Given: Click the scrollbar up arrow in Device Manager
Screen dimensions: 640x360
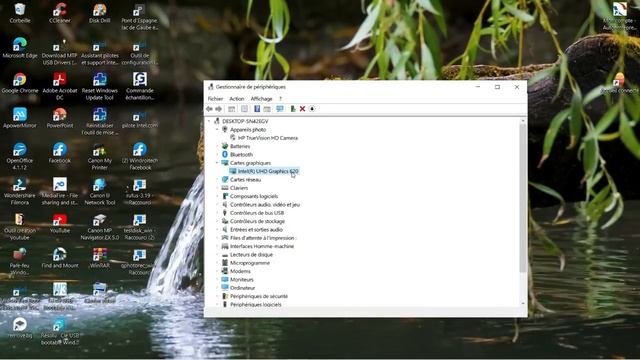Looking at the screenshot, I should (523, 121).
